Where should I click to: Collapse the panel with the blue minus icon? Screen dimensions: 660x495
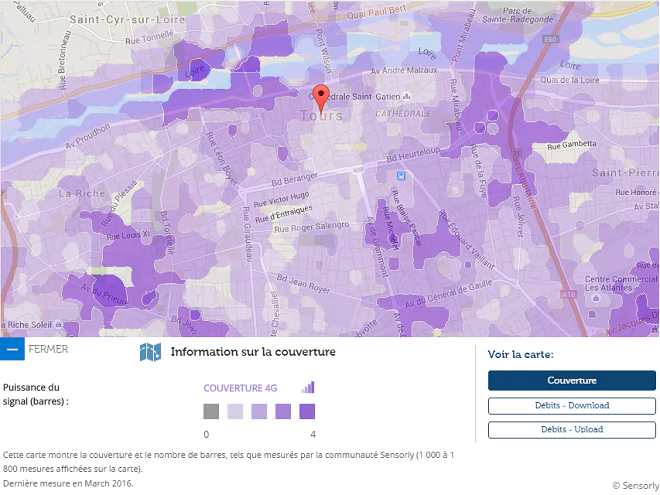coord(12,349)
